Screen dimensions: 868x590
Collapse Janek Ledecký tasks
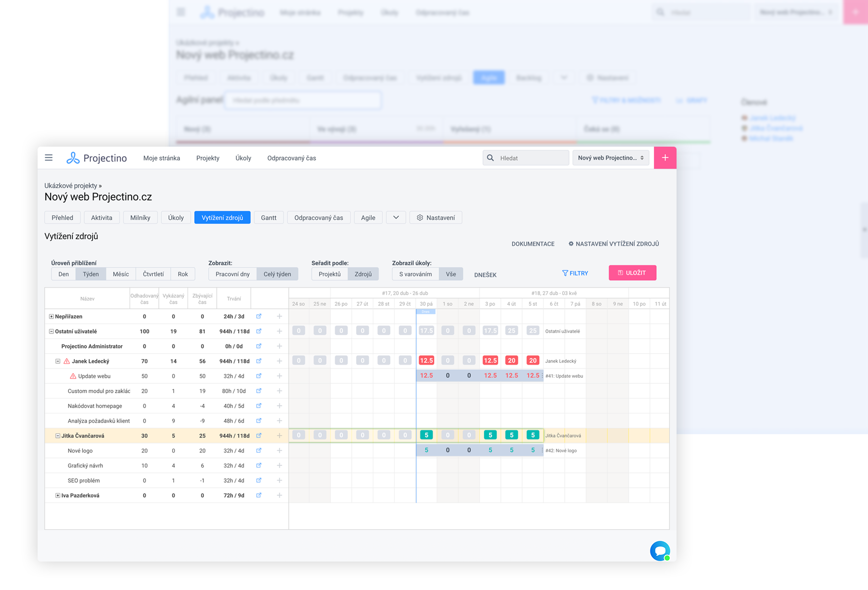tap(58, 361)
